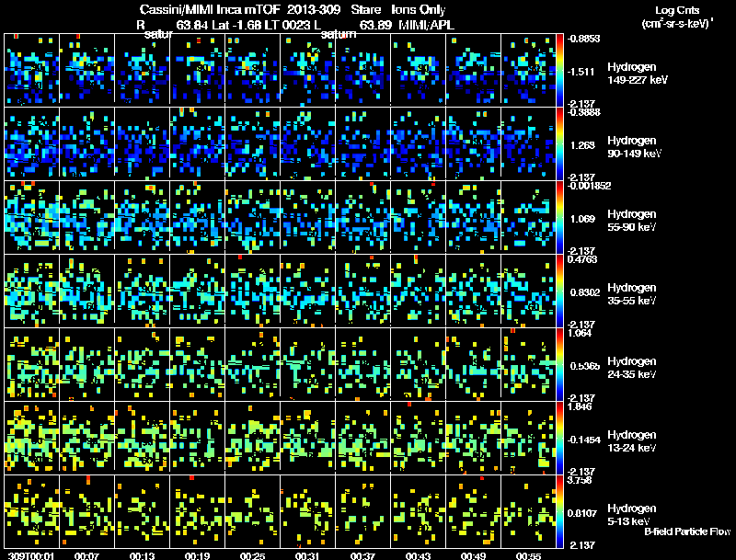736x560 pixels.
Task: Click the color bar beside the 13-24 keV row
Action: 559,438
